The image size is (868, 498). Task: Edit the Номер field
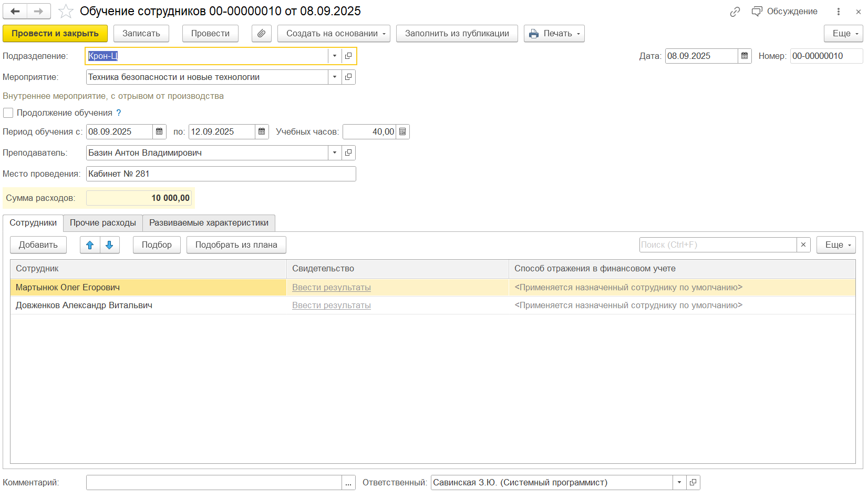point(826,56)
